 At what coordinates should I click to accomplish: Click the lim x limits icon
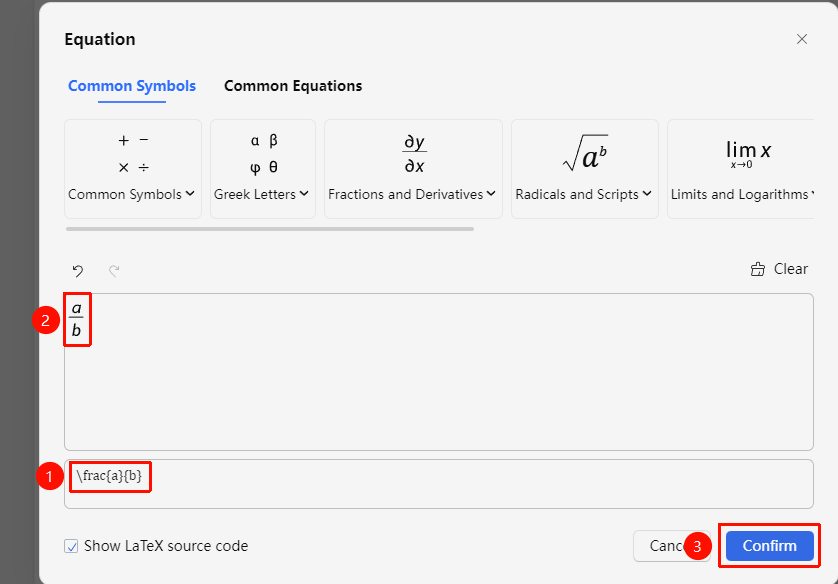click(x=748, y=153)
